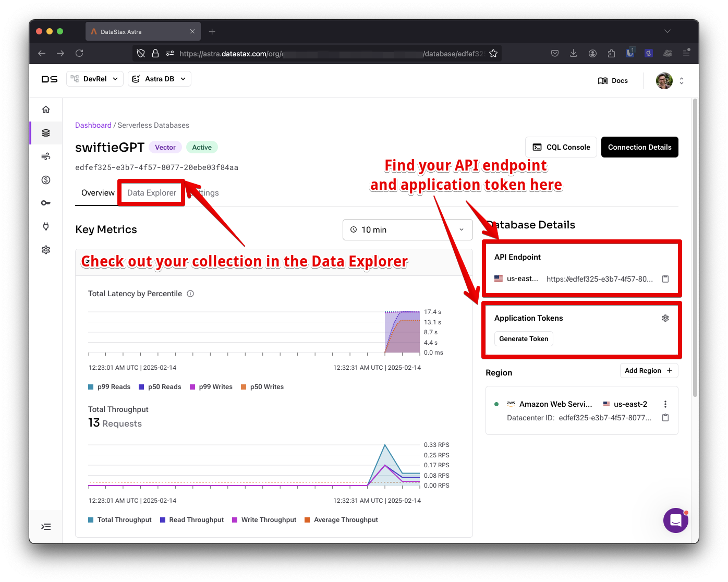Click the database ID text edfef325-e3b7
The height and width of the screenshot is (582, 728).
tap(156, 167)
